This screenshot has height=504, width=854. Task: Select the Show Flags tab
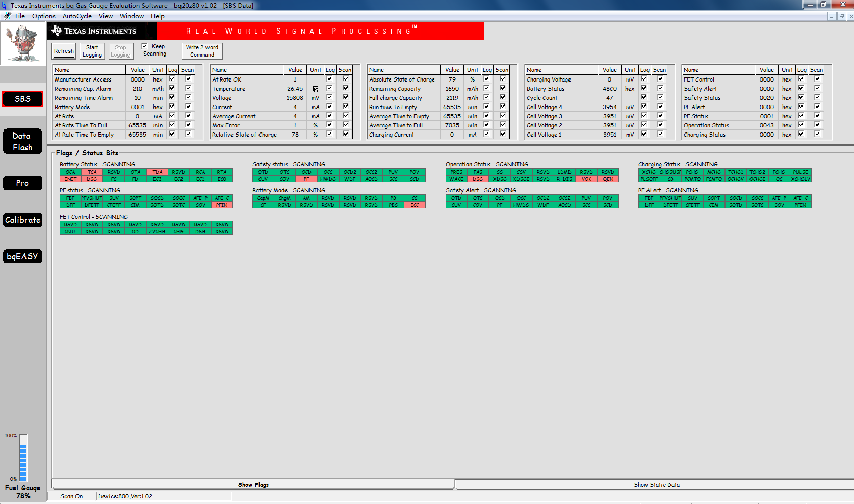253,484
